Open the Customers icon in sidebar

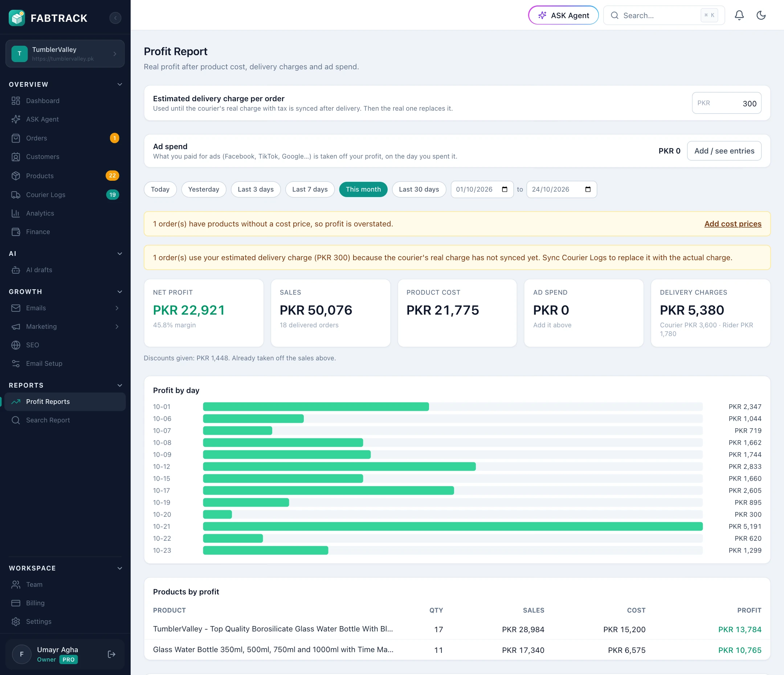click(16, 157)
